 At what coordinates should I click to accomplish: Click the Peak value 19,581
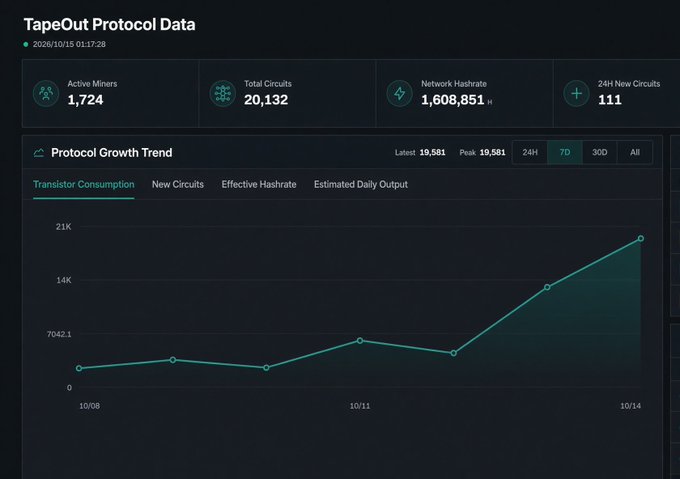click(x=493, y=153)
